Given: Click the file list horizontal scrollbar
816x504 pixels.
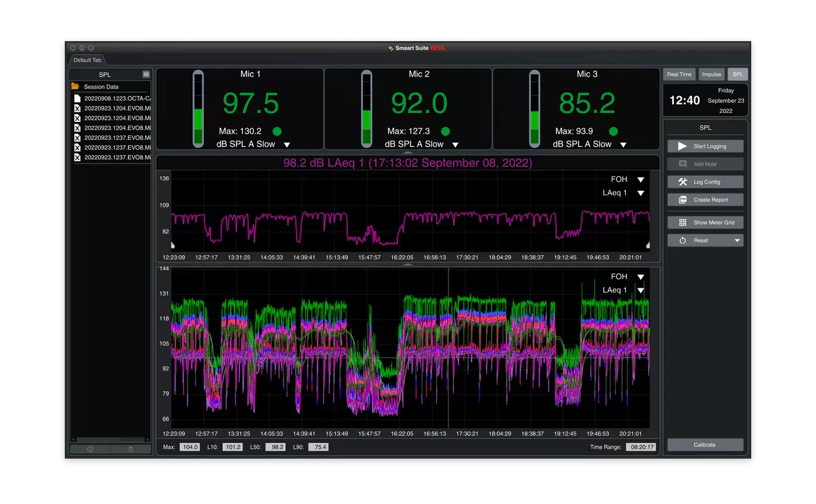Looking at the screenshot, I should click(110, 440).
